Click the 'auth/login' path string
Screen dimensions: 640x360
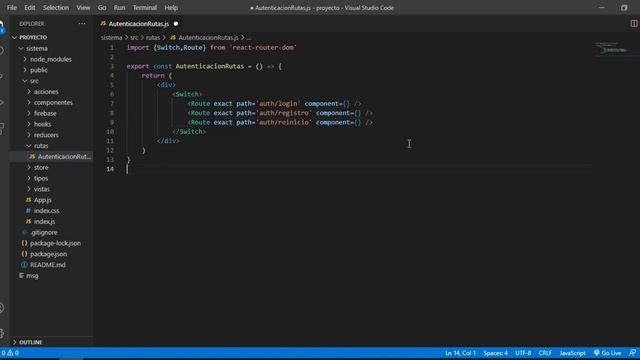point(278,104)
